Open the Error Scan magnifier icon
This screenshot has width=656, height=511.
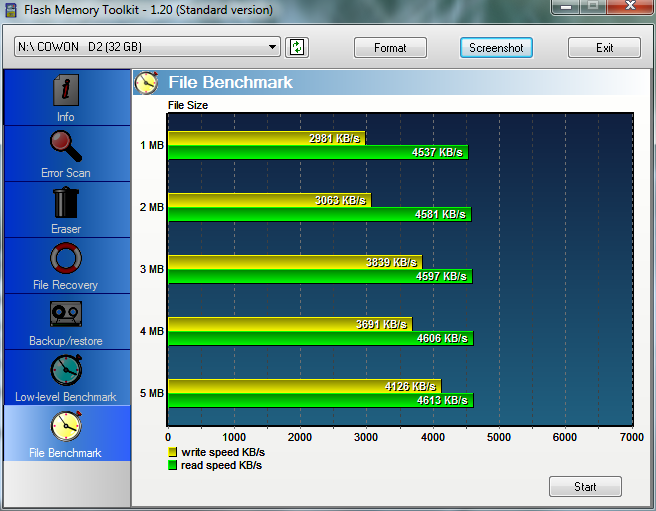point(66,146)
